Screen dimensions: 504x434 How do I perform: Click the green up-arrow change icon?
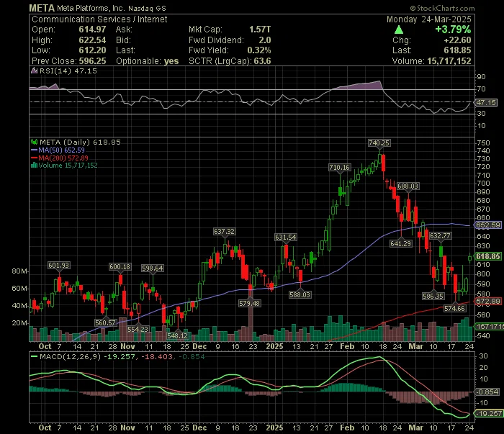[399, 30]
